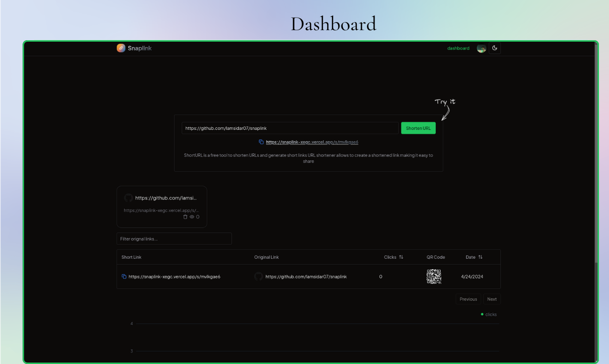609x364 pixels.
Task: Click the sort arrows beside Date
Action: tap(480, 257)
